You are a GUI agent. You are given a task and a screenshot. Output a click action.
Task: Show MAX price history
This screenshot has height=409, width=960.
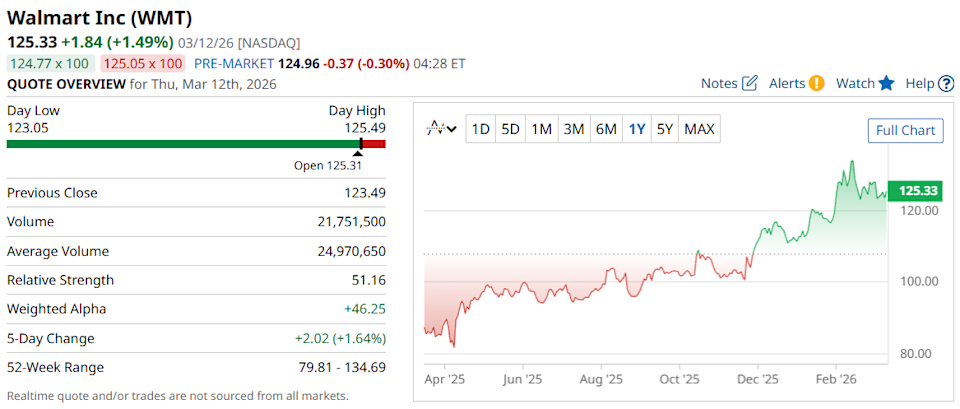tap(699, 128)
